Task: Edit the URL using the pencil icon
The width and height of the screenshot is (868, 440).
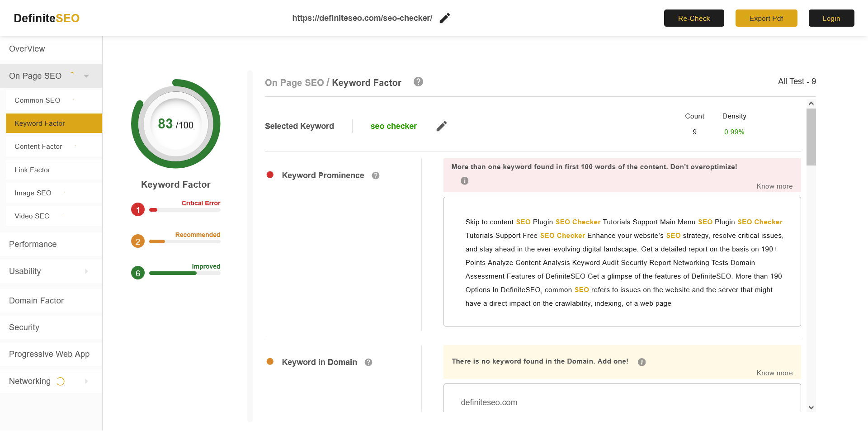Action: 445,18
